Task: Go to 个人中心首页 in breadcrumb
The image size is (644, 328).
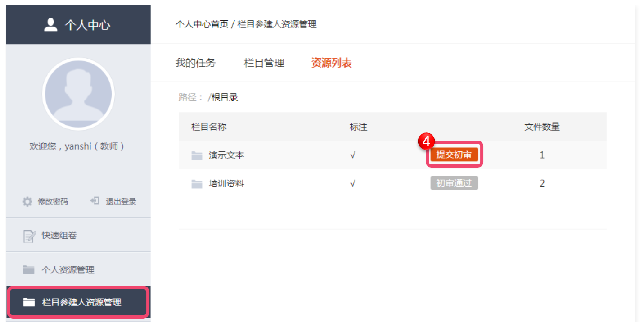Action: click(x=202, y=24)
